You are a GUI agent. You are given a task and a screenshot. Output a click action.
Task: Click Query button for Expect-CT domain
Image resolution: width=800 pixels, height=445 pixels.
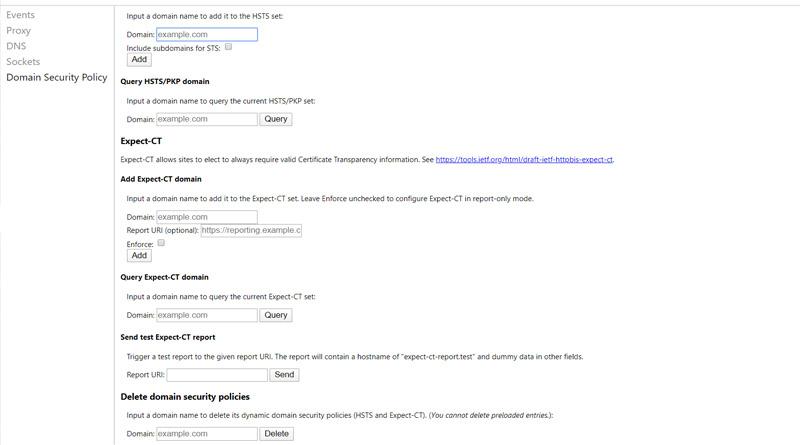pyautogui.click(x=275, y=315)
